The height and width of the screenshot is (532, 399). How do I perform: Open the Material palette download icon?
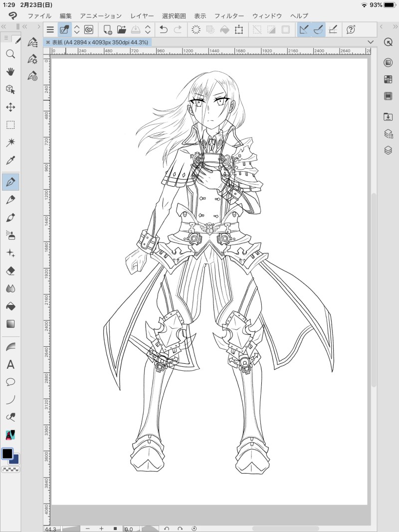pyautogui.click(x=388, y=117)
